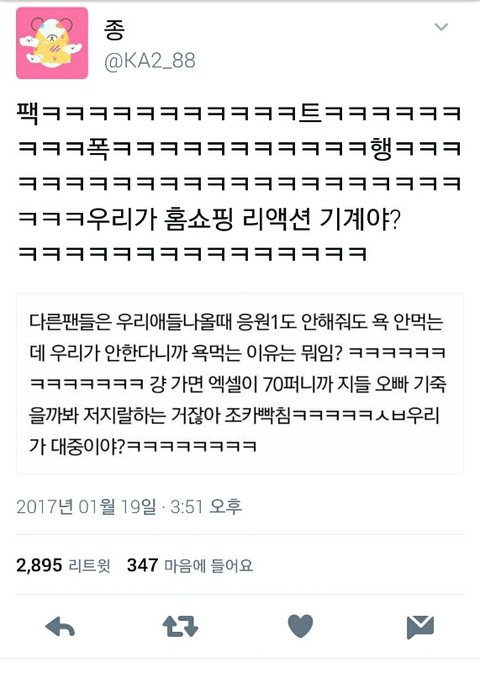Viewport: 480px width, 673px height.
Task: Click the 마음에 들어요 label
Action: pyautogui.click(x=209, y=566)
